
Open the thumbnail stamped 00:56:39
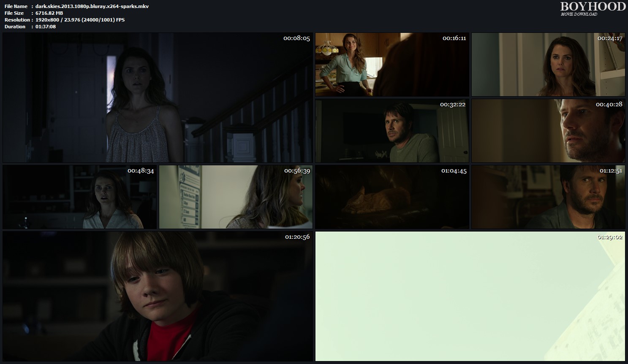236,197
